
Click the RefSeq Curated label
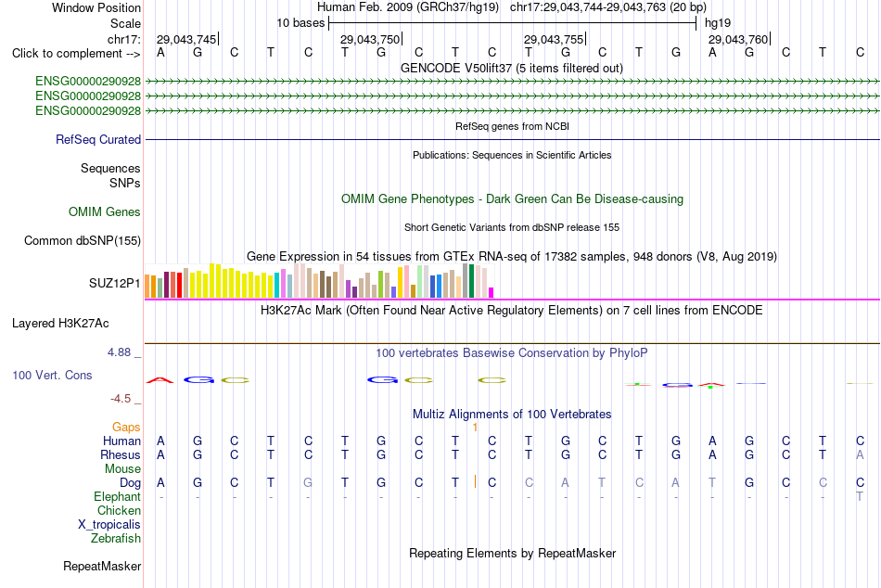tap(98, 139)
